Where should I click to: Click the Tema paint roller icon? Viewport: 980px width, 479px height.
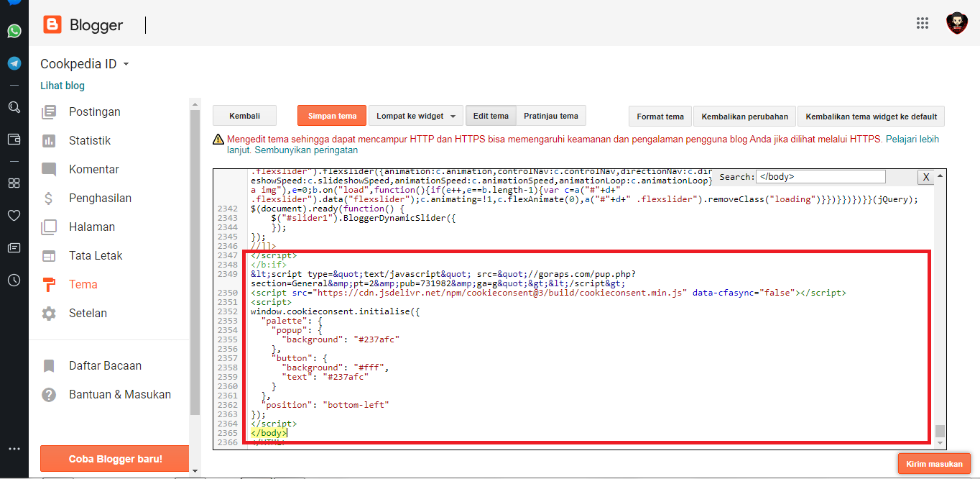[x=49, y=285]
